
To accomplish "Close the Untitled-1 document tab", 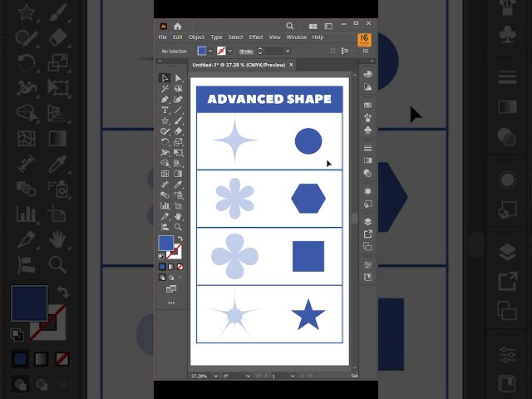I will (291, 65).
